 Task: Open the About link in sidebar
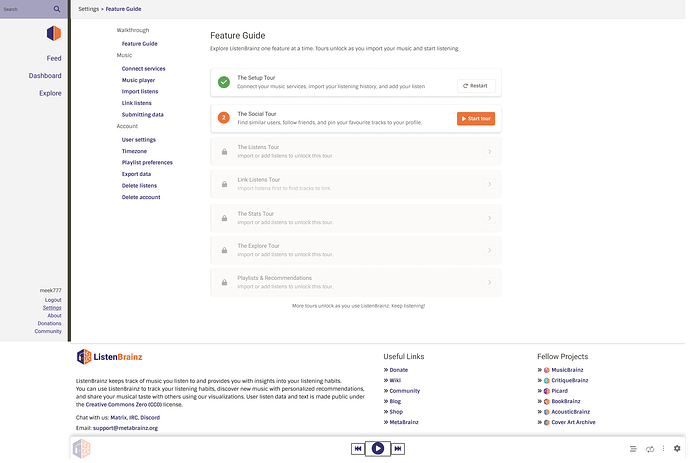[55, 316]
